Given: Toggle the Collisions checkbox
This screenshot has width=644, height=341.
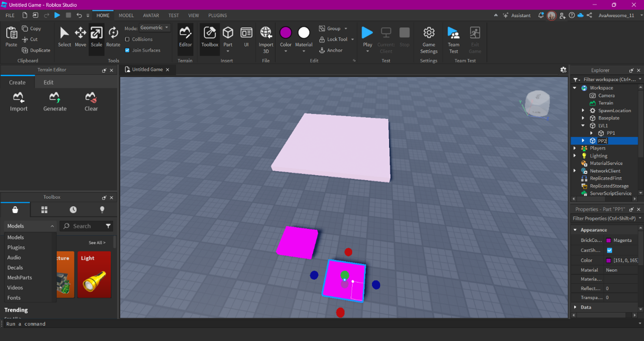Looking at the screenshot, I should coord(127,39).
